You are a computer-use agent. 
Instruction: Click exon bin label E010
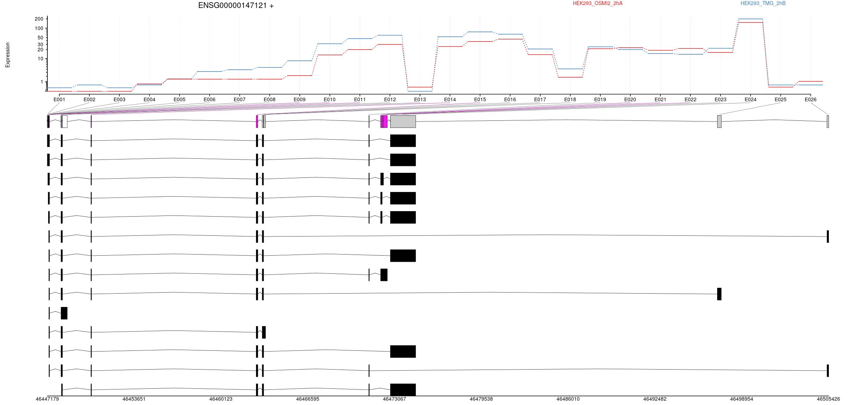[329, 99]
